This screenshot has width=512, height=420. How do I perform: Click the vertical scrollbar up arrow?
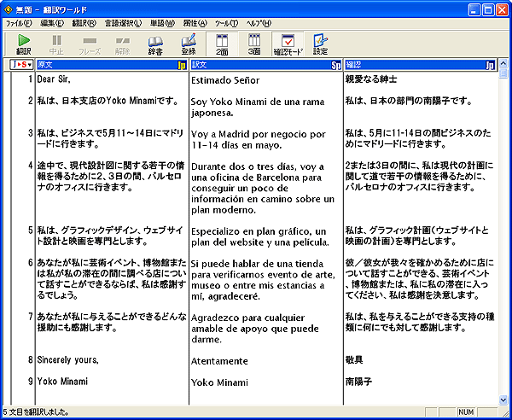point(503,63)
